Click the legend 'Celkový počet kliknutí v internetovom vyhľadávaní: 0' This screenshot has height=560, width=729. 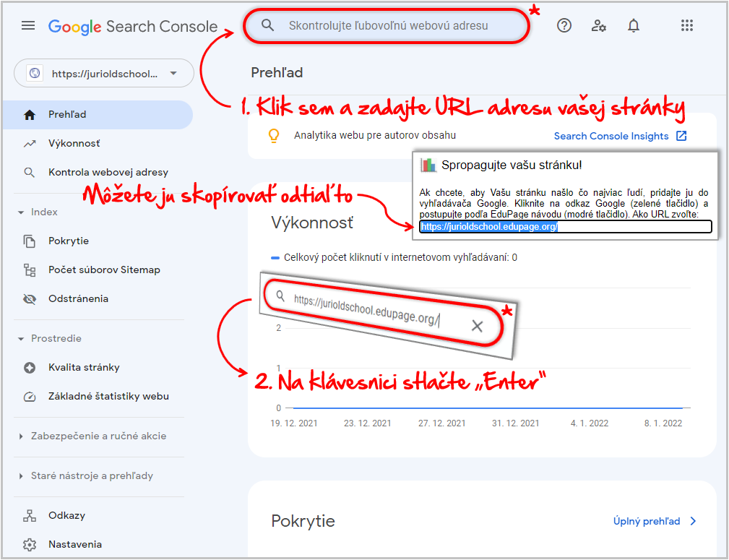click(x=394, y=258)
